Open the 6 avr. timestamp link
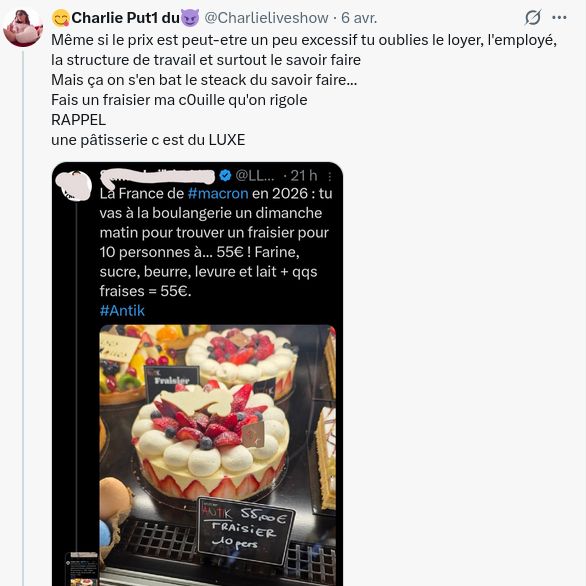Viewport: 586px width, 586px height. click(x=359, y=18)
